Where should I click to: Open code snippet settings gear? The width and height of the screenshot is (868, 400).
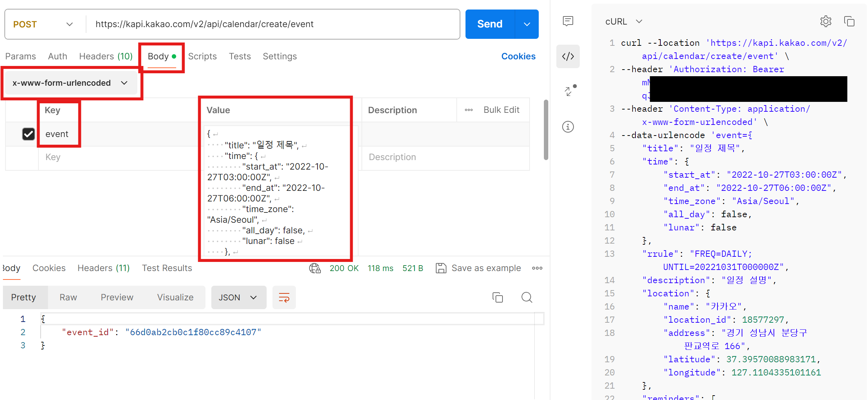[826, 22]
